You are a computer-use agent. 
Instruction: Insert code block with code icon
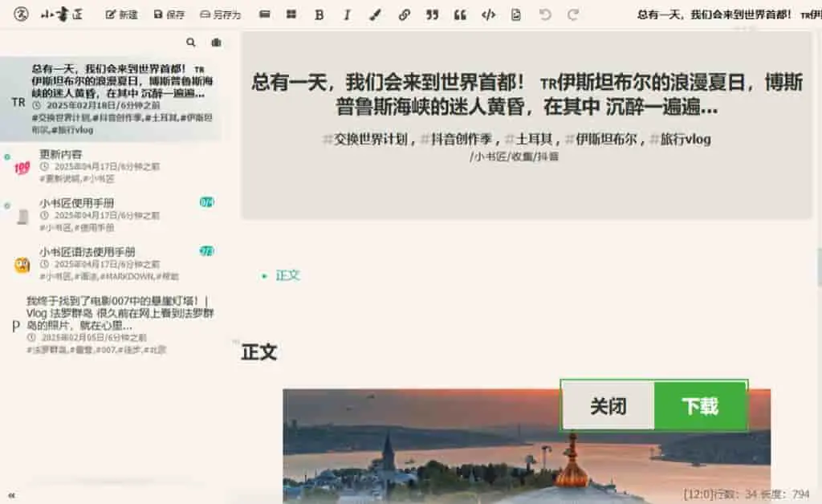488,15
